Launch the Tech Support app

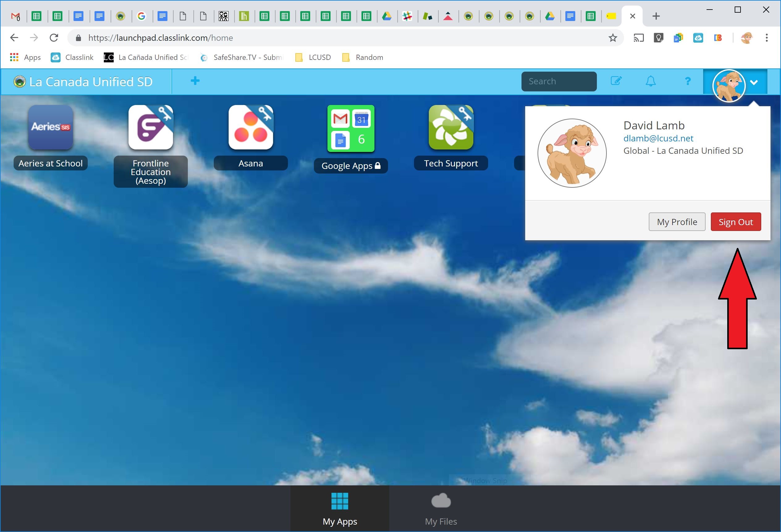(451, 127)
